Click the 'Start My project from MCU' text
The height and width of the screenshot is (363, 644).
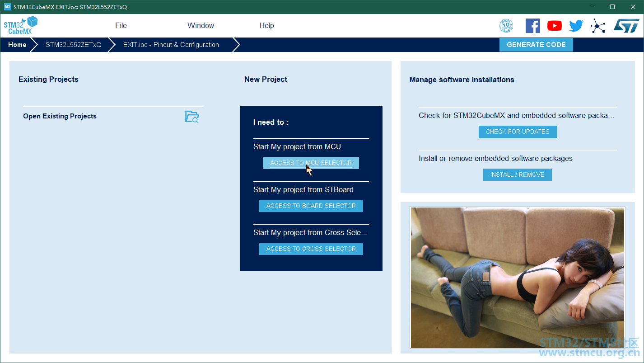coord(297,146)
